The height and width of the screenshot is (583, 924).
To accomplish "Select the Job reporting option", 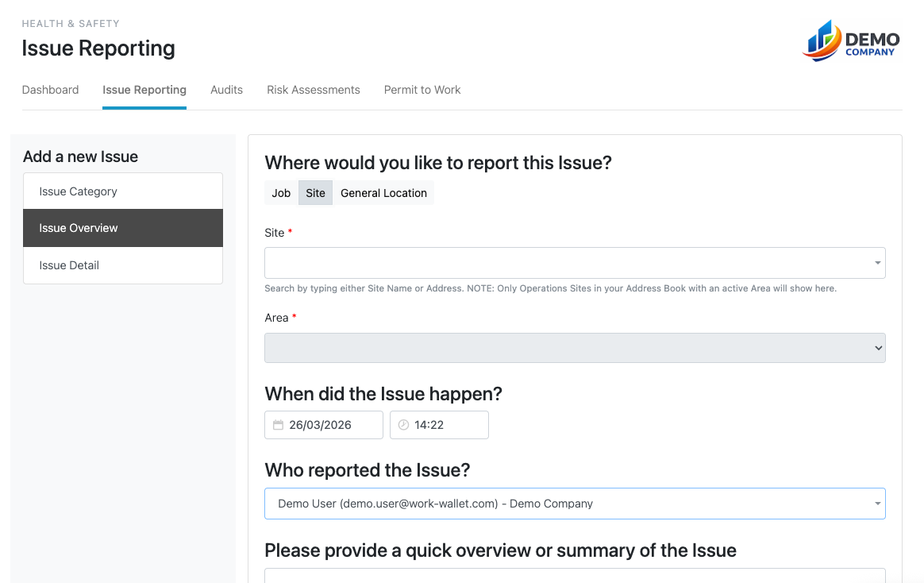I will [x=280, y=192].
